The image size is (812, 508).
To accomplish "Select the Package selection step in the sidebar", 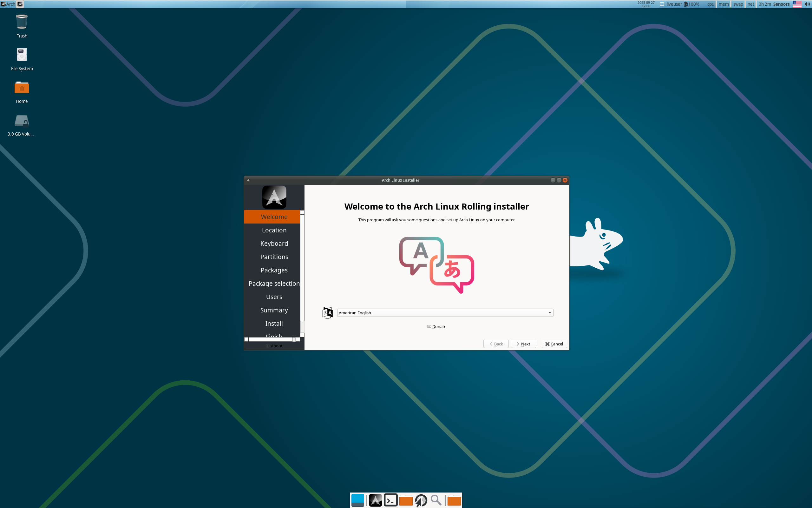I will 272,284.
